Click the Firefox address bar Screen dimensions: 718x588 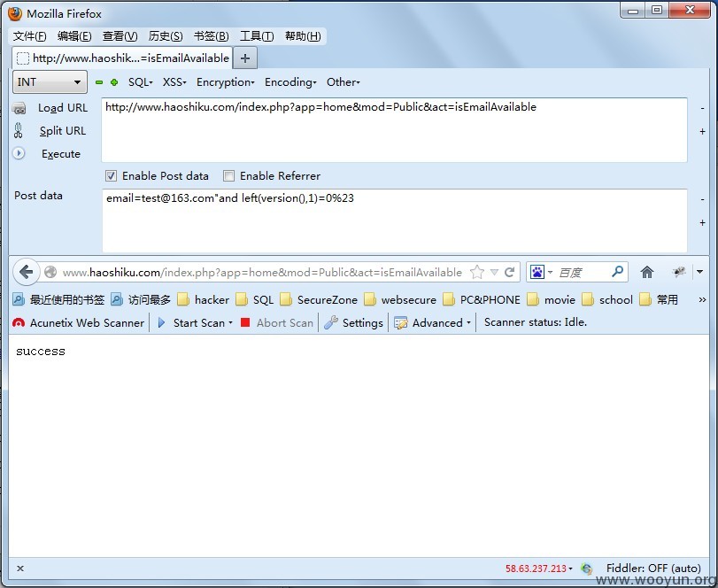click(x=262, y=273)
